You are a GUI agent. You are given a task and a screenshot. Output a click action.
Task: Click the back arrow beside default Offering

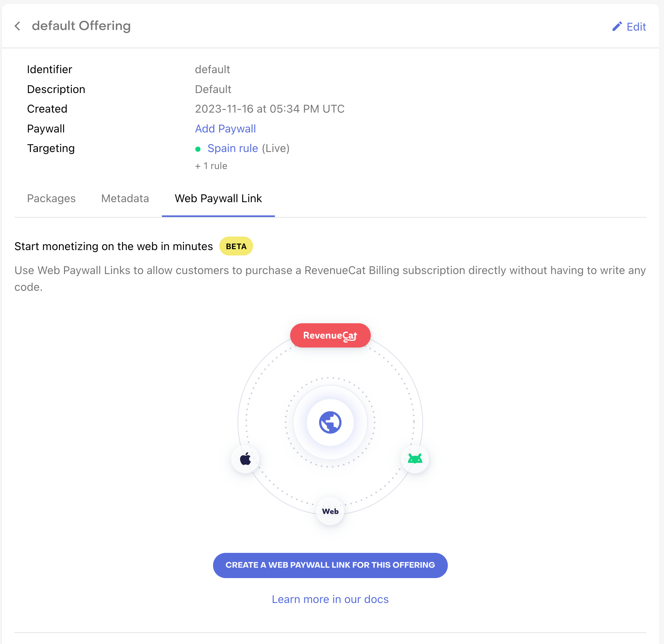[18, 26]
